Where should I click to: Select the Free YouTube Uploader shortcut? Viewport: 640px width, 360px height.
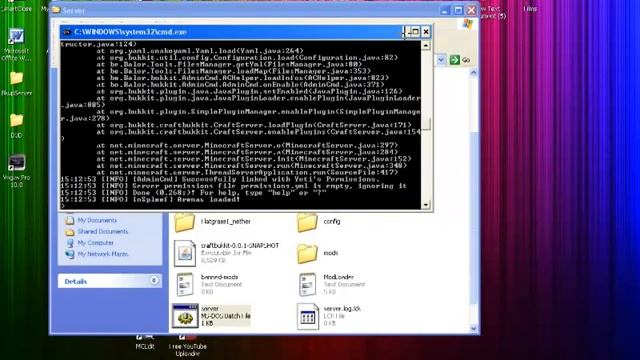coord(187,345)
